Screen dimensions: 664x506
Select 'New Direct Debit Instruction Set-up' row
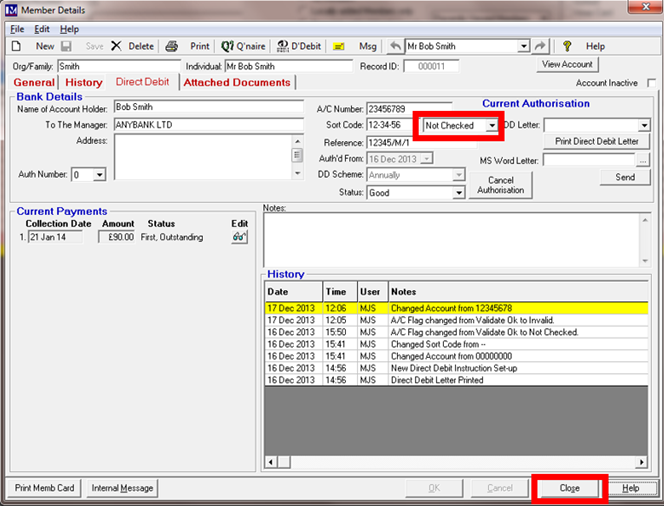coord(456,368)
